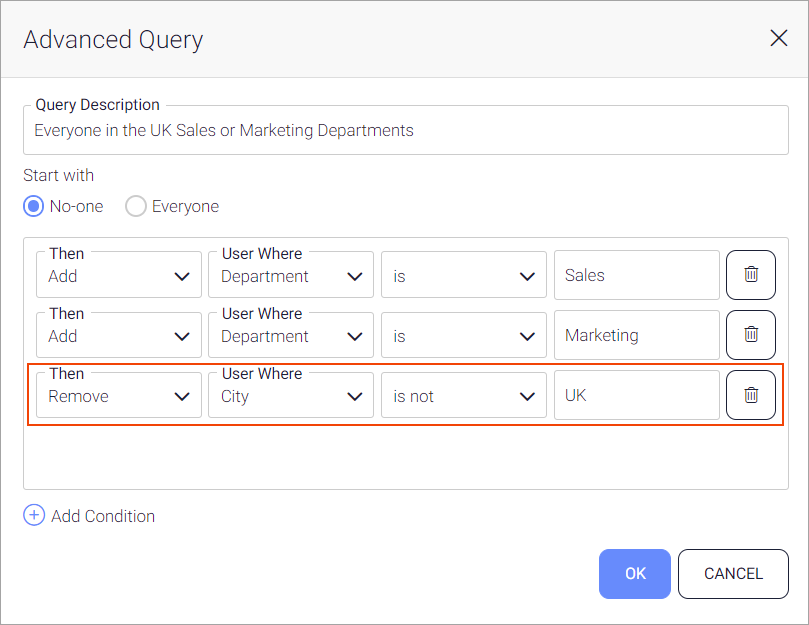
Task: Click the Marketing value input field
Action: click(636, 335)
